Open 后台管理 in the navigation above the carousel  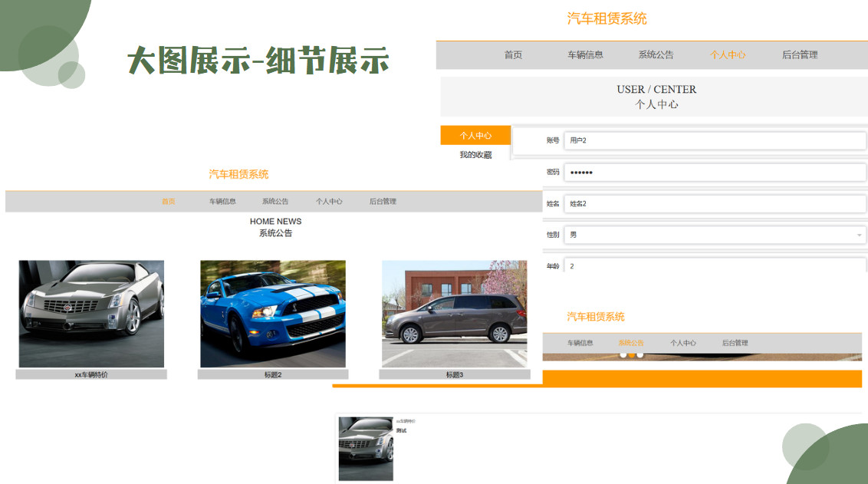point(735,343)
